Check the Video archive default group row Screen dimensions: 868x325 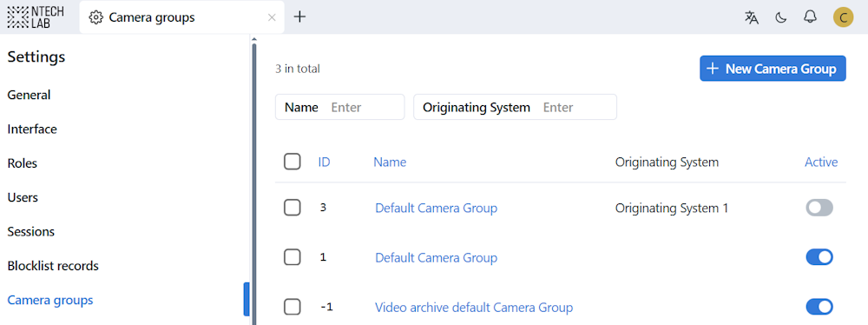pyautogui.click(x=293, y=307)
